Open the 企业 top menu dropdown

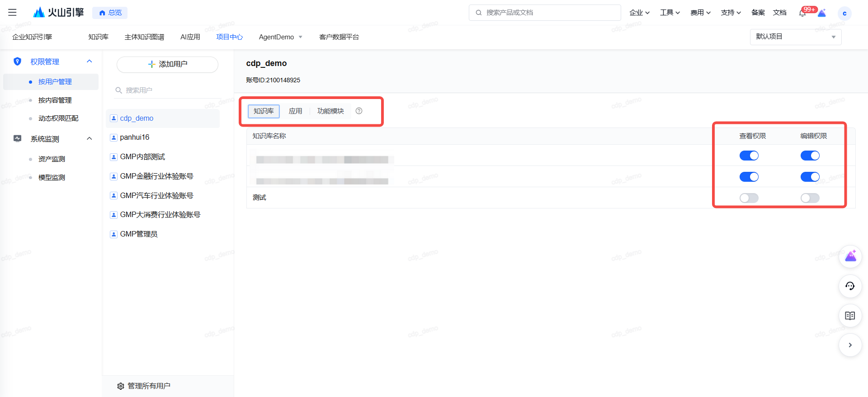tap(640, 13)
